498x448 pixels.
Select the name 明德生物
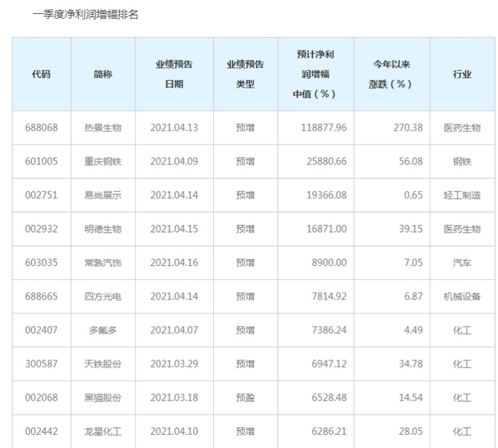[x=103, y=229]
